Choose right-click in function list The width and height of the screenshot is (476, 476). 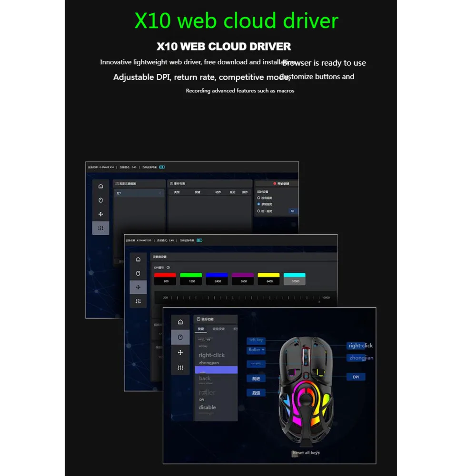coord(212,355)
